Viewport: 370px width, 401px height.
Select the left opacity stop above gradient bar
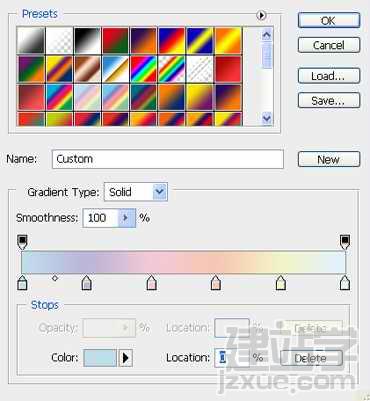(22, 242)
